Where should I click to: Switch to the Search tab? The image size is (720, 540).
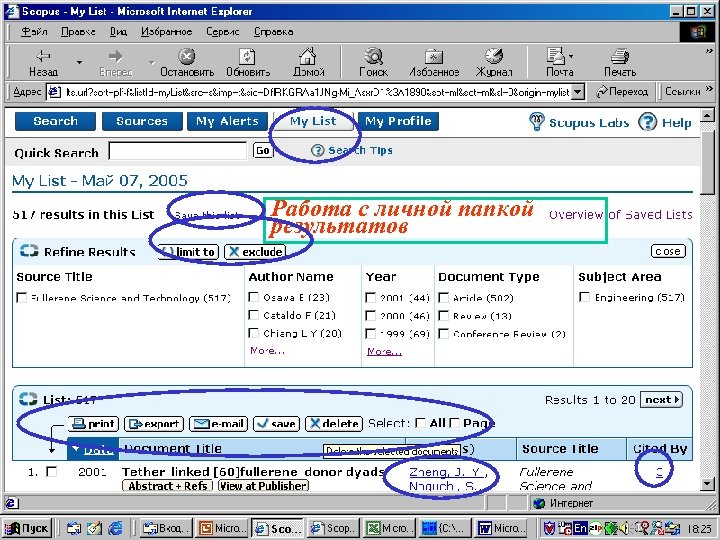pyautogui.click(x=55, y=121)
